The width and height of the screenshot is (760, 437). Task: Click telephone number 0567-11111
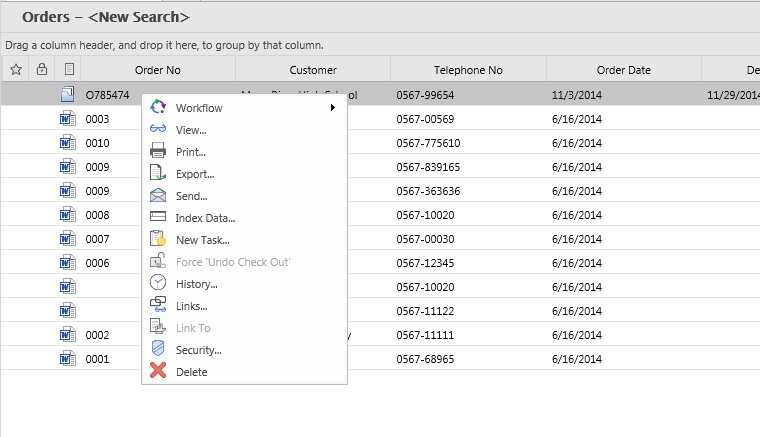[x=425, y=335]
